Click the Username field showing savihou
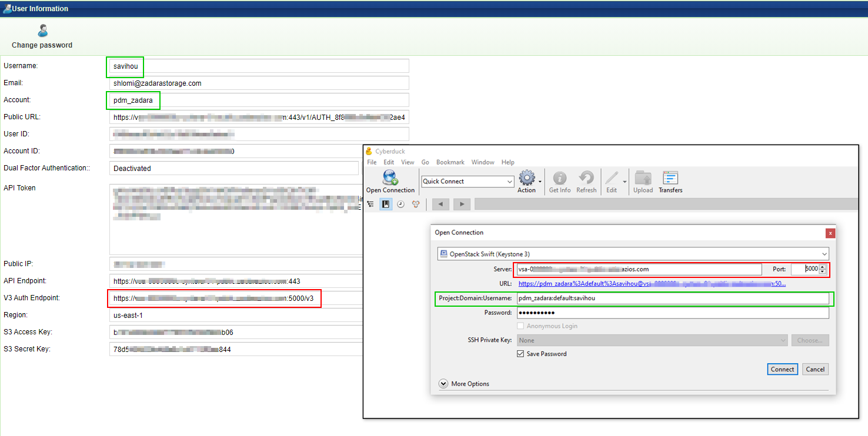The width and height of the screenshot is (868, 436). click(259, 66)
